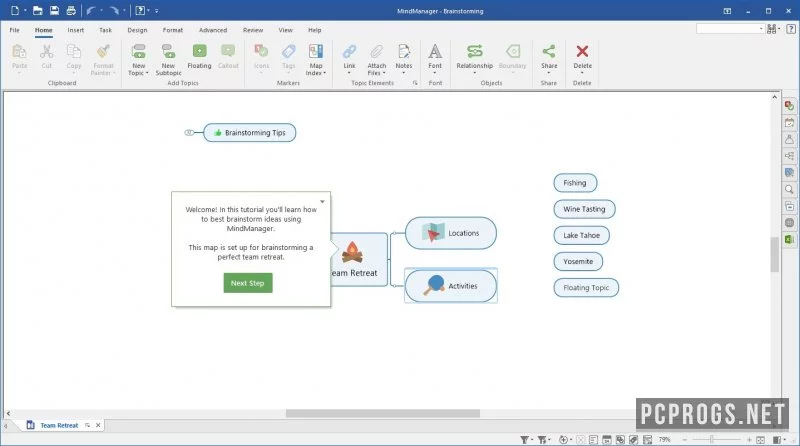The height and width of the screenshot is (446, 800).
Task: Add a Link to the topic
Action: [349, 51]
